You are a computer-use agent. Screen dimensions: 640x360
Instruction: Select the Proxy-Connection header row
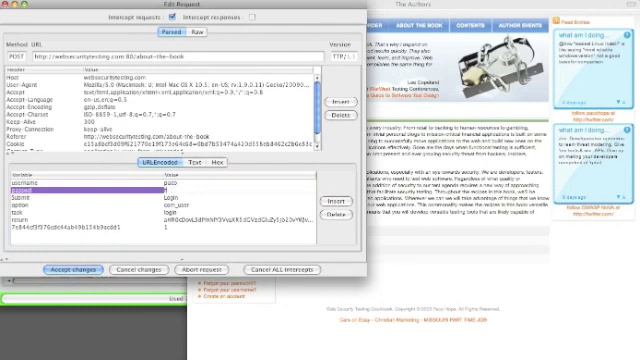(159, 129)
